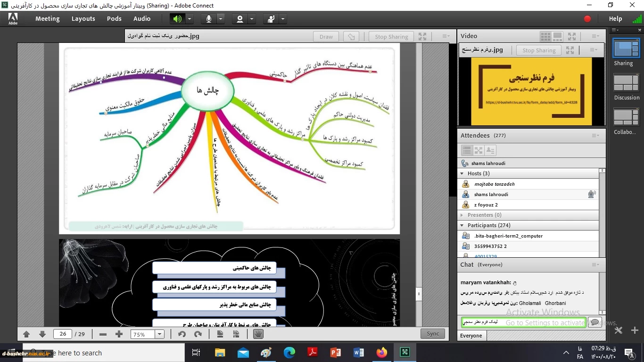
Task: Select Attendees list view icon
Action: (x=467, y=150)
